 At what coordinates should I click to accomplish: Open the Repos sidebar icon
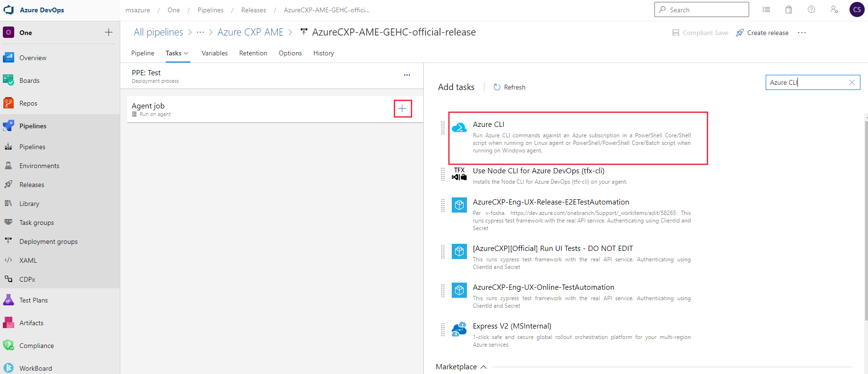9,103
